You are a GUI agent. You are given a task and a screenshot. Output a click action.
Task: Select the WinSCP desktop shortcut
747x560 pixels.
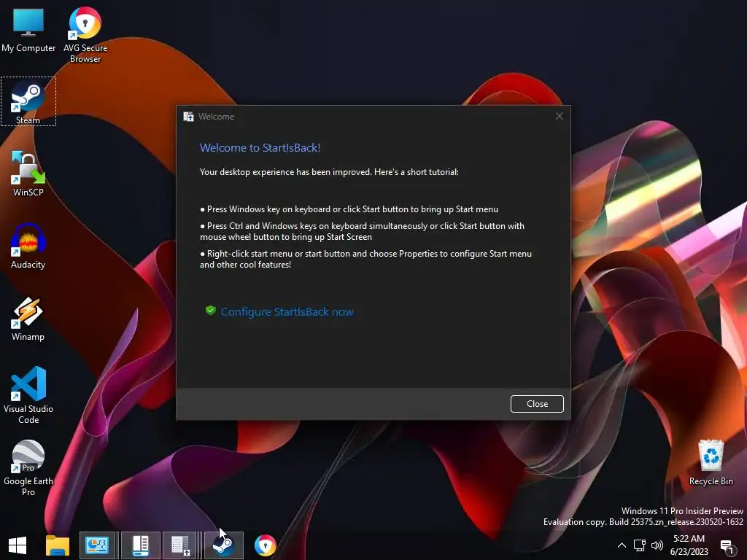28,174
